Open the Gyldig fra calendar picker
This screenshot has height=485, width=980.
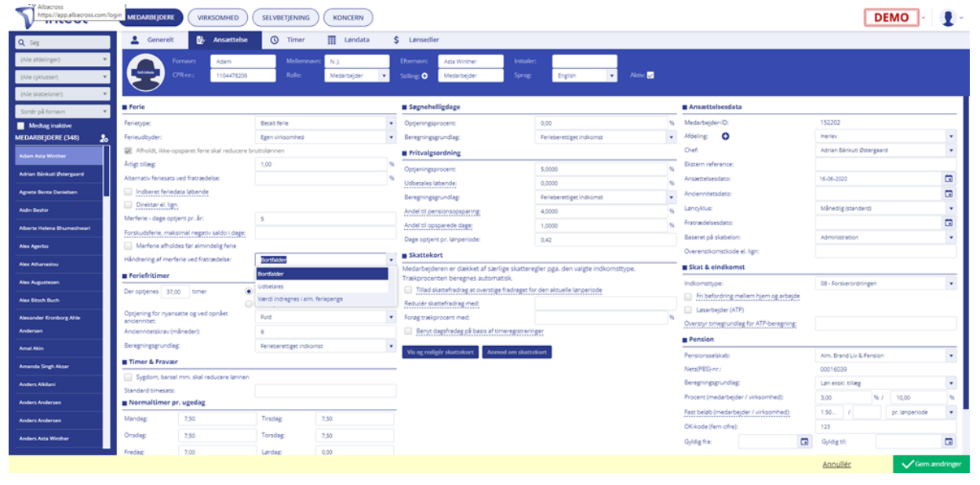click(x=803, y=442)
